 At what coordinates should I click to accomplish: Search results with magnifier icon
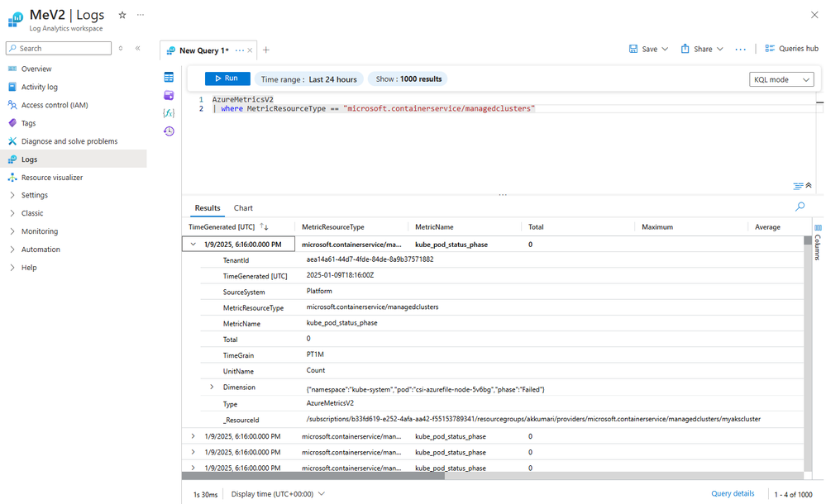[800, 207]
